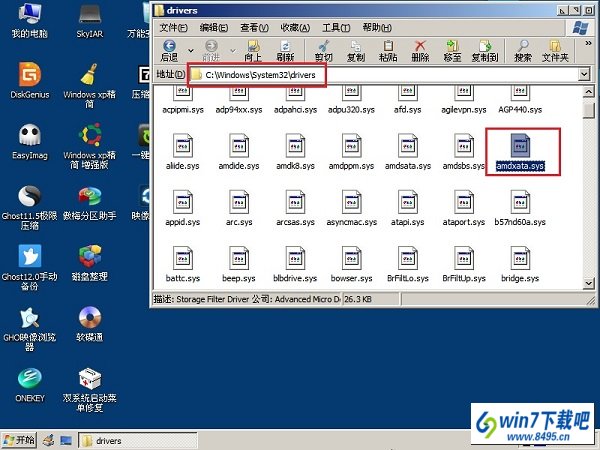Viewport: 600px width, 450px height.
Task: Click the show desktop quick launch icon
Action: coord(66,440)
